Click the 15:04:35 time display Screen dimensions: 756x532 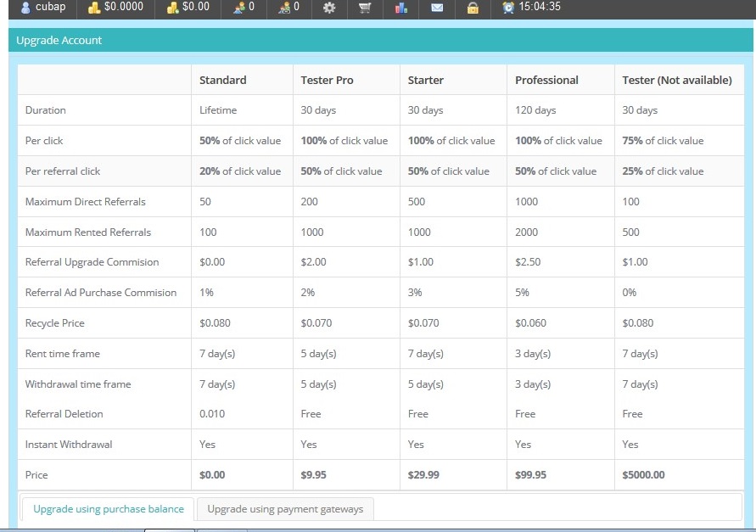click(540, 7)
